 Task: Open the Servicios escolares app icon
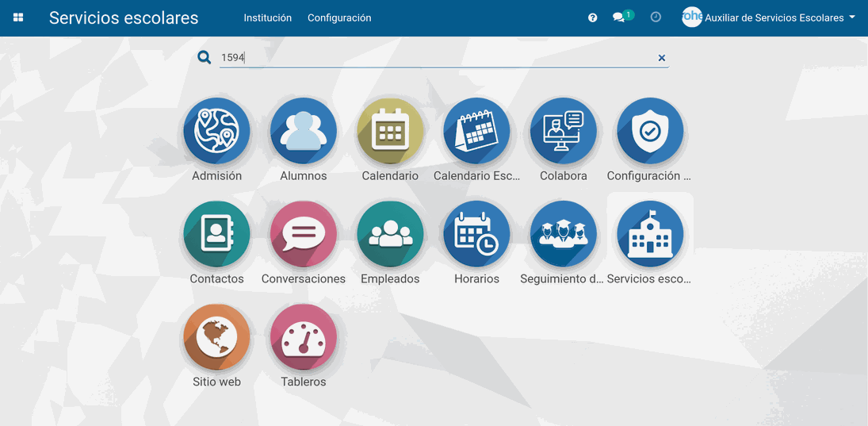651,234
